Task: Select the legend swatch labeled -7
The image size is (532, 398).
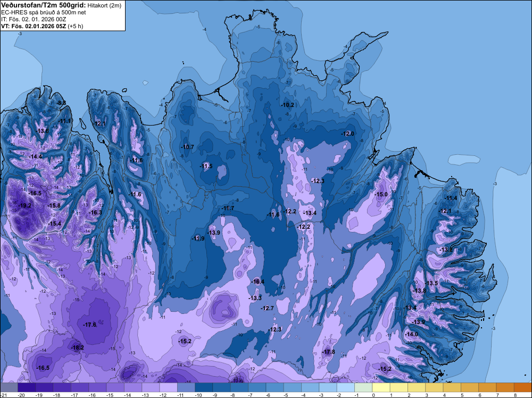Action: (x=257, y=387)
